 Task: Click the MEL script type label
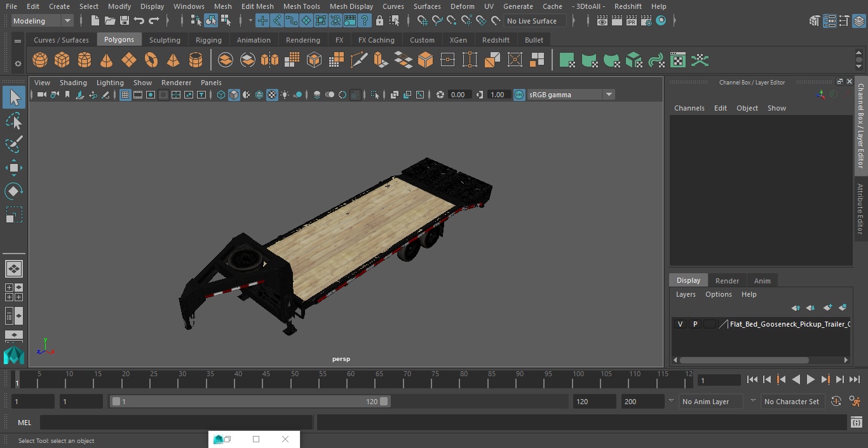[25, 423]
